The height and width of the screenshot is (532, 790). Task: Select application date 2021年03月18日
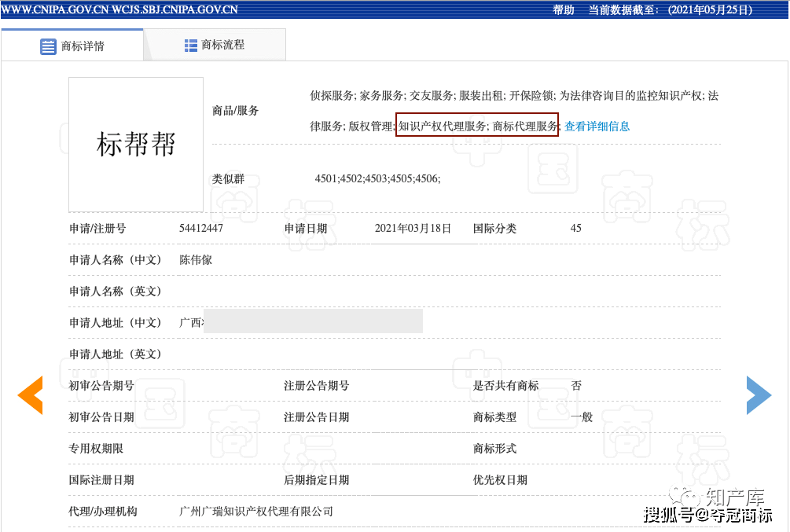pos(413,228)
